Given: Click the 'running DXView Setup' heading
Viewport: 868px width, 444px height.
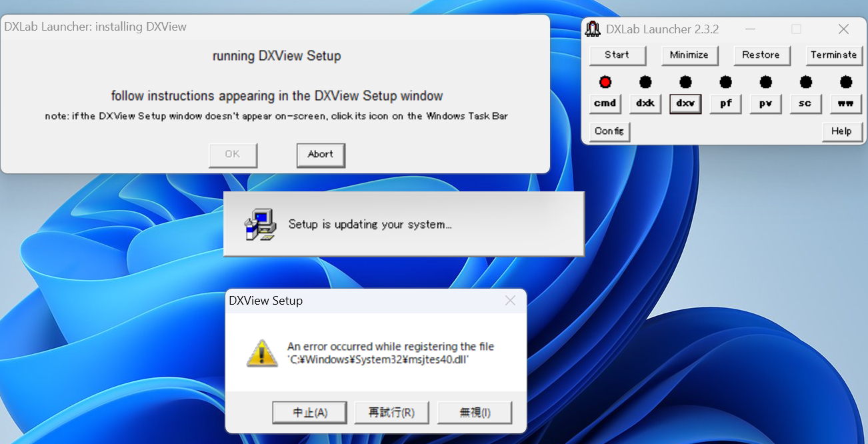Looking at the screenshot, I should [277, 56].
